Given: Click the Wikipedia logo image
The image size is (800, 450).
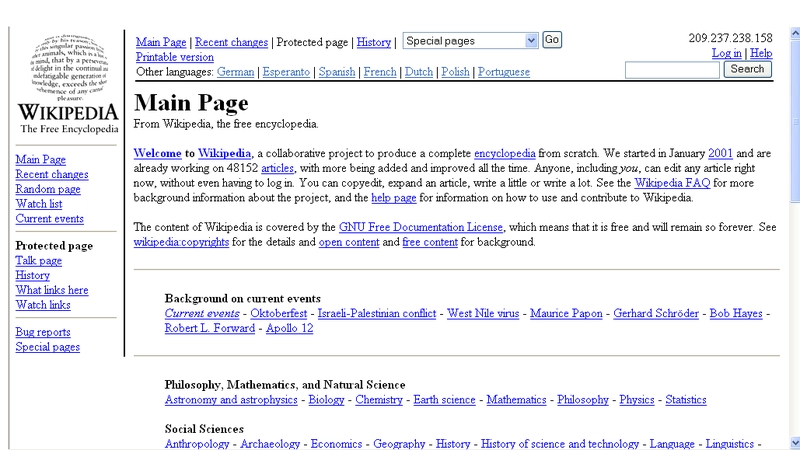Looking at the screenshot, I should click(69, 84).
